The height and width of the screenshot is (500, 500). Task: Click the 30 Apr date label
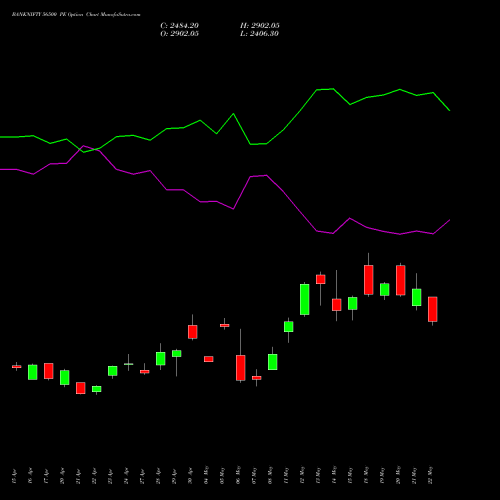point(190,476)
